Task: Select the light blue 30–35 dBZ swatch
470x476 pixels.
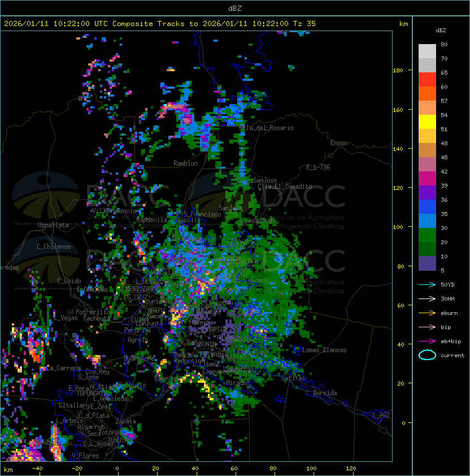Action: tap(427, 221)
